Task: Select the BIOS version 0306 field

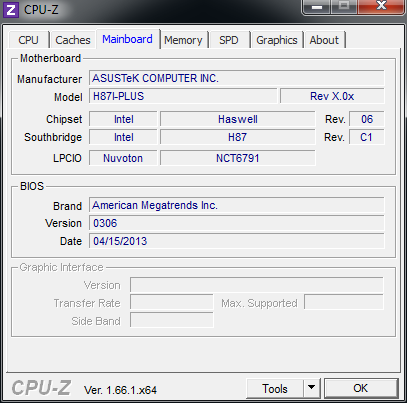Action: click(237, 223)
